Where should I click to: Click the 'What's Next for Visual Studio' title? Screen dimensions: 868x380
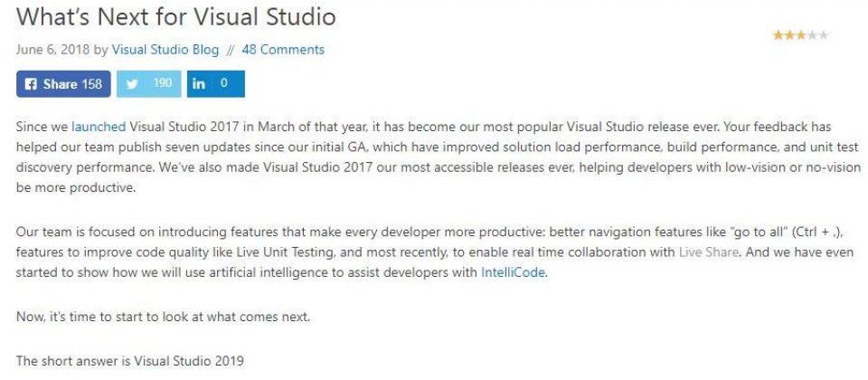(x=176, y=16)
